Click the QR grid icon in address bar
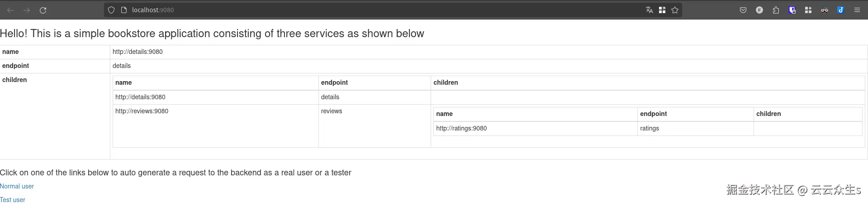Viewport: 868px width, 203px height. click(x=662, y=10)
